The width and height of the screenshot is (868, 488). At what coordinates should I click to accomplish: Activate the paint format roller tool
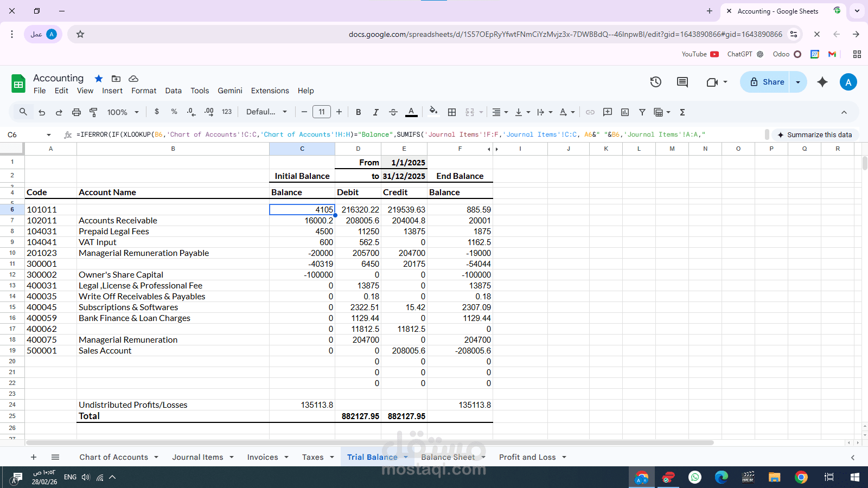[x=93, y=112]
